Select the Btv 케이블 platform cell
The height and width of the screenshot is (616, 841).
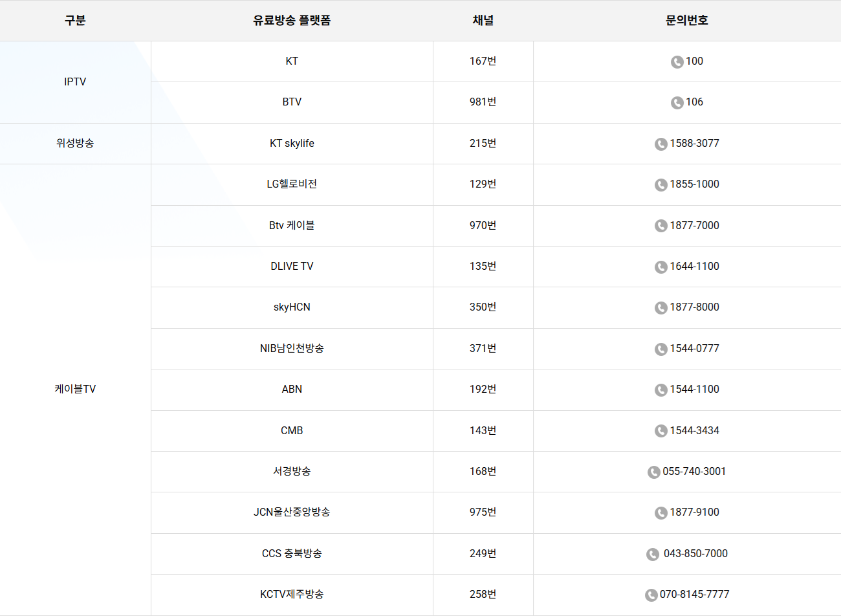[x=292, y=226]
